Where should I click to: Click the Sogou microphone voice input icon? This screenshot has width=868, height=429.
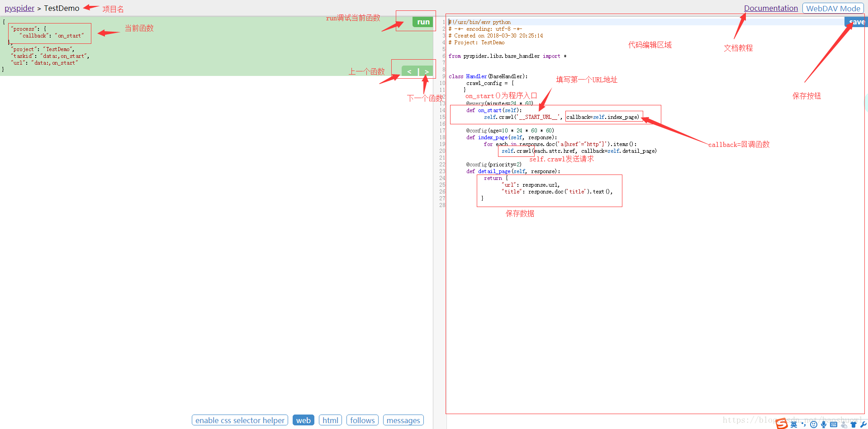824,424
